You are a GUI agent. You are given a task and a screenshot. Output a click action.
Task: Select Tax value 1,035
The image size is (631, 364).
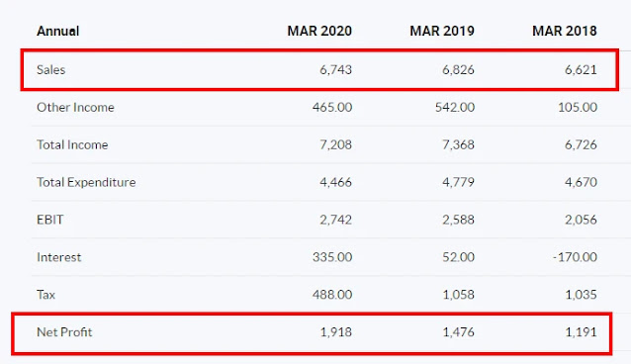tap(581, 295)
